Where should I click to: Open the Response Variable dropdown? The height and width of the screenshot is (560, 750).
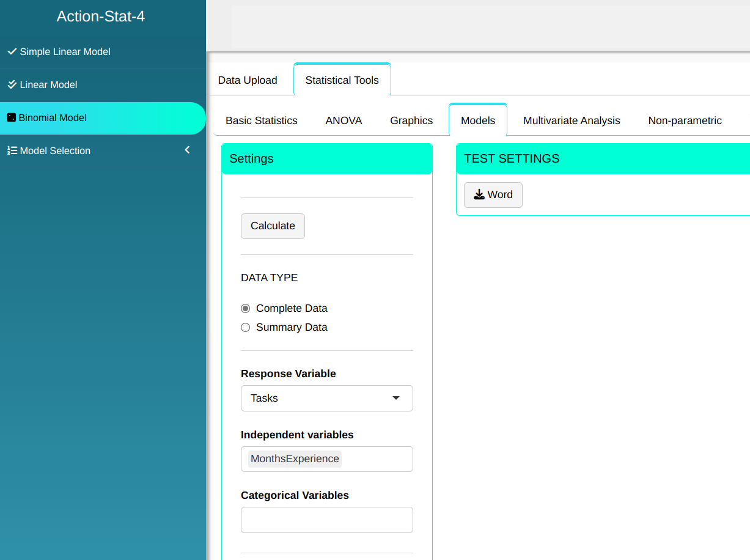pyautogui.click(x=326, y=398)
